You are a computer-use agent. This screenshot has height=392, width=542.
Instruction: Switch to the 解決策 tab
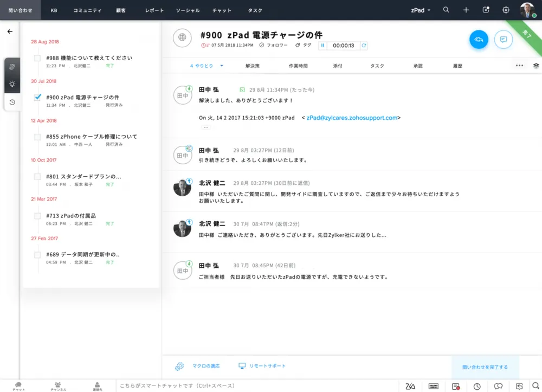[253, 66]
